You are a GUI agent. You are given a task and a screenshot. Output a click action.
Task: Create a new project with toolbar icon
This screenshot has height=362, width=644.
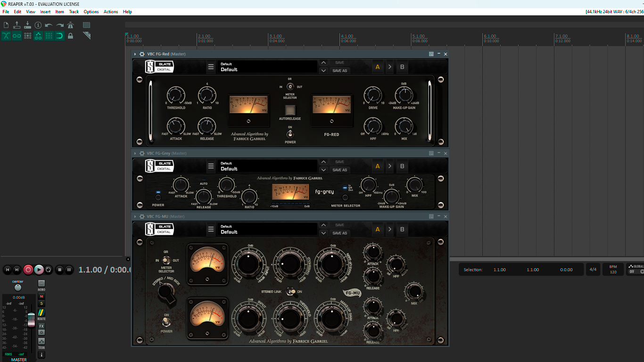point(6,25)
